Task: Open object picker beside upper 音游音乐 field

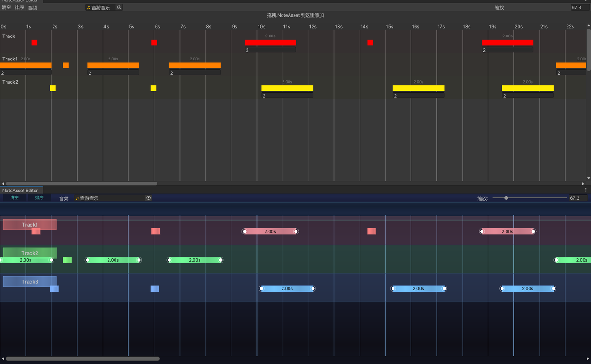Action: click(119, 7)
